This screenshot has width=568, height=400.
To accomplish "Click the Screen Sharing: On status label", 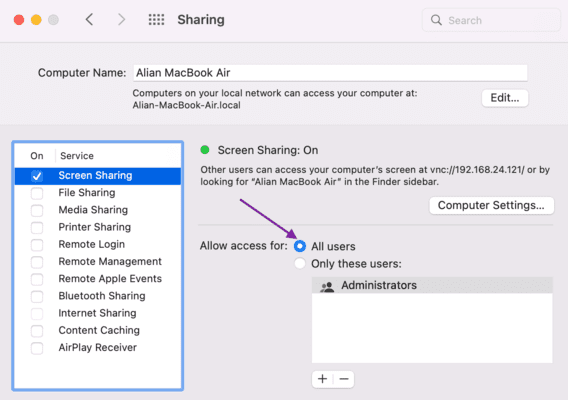I will pyautogui.click(x=268, y=150).
